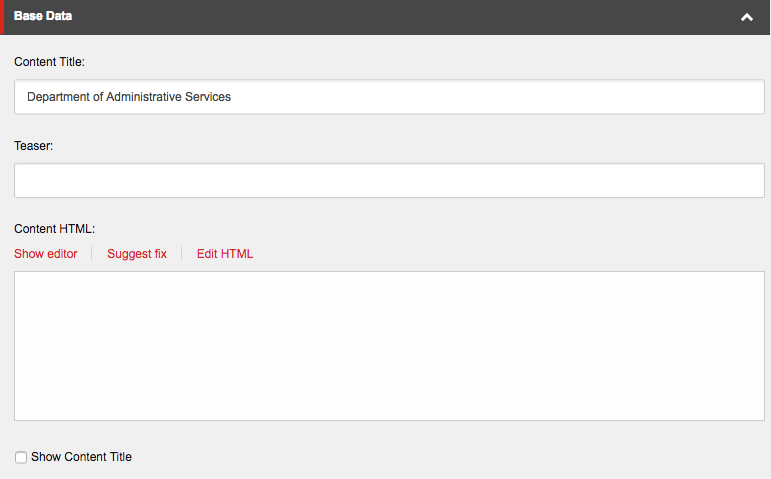Focus the empty Teaser input field
The width and height of the screenshot is (771, 479).
coord(389,181)
